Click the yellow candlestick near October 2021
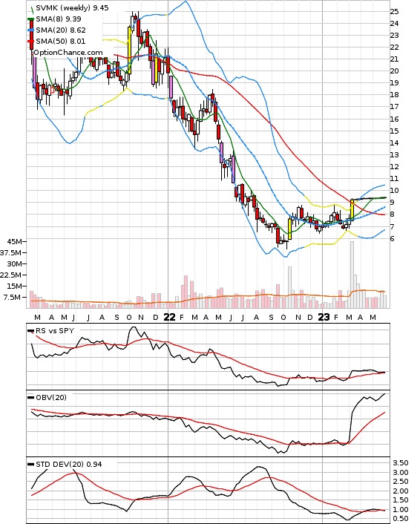This screenshot has height=524, width=420. click(x=130, y=50)
